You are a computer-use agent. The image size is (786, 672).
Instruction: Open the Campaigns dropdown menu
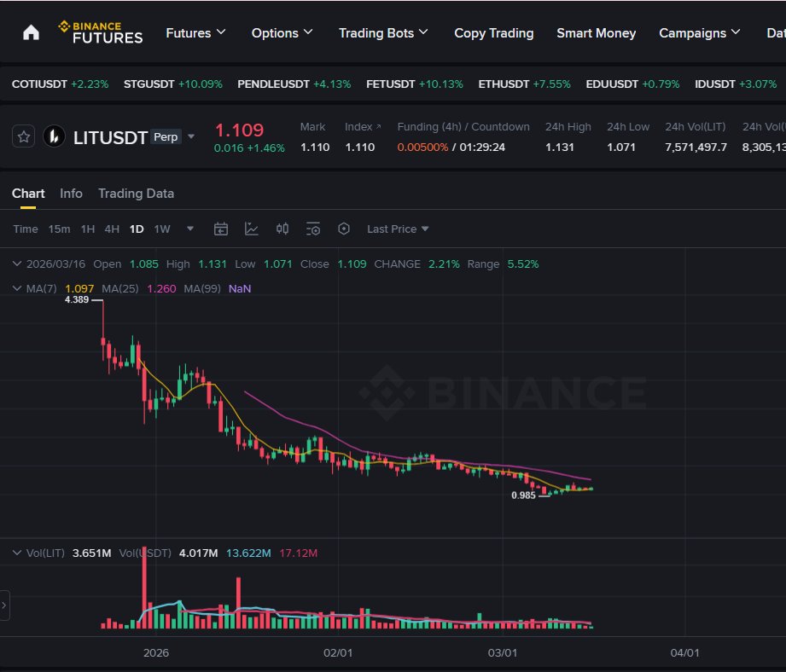pyautogui.click(x=699, y=33)
